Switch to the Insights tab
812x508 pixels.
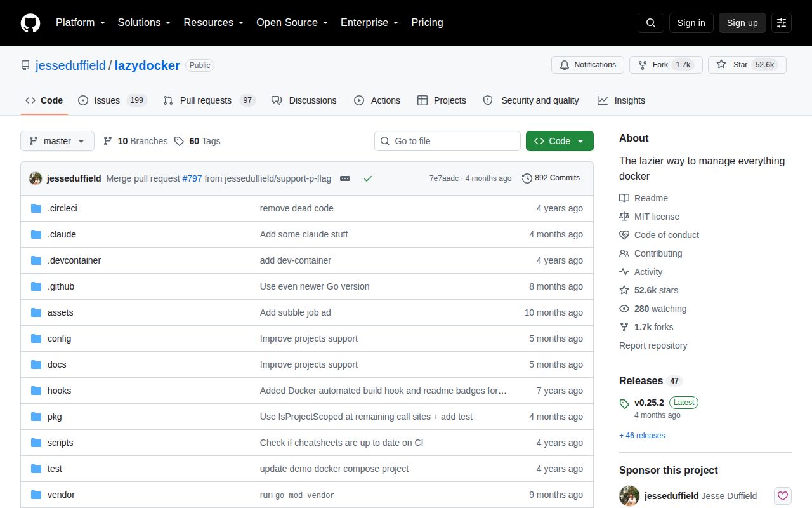point(621,100)
